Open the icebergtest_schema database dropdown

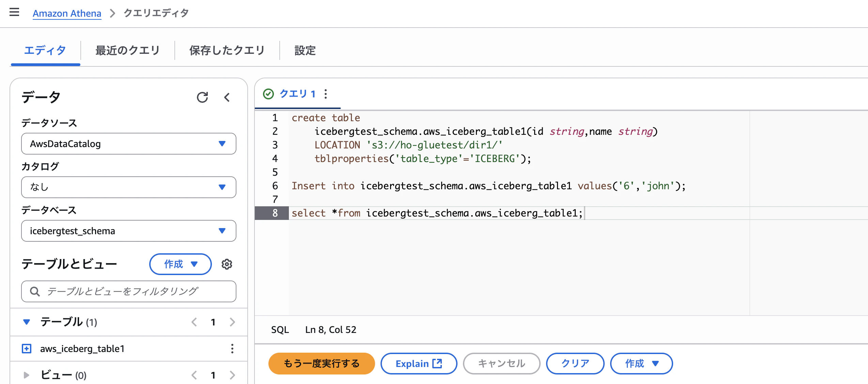coord(129,231)
